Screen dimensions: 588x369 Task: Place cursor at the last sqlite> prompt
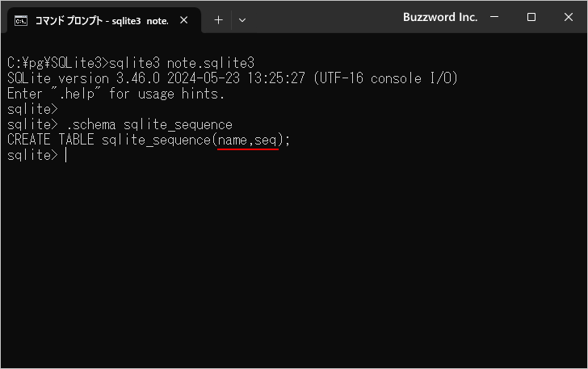[65, 155]
